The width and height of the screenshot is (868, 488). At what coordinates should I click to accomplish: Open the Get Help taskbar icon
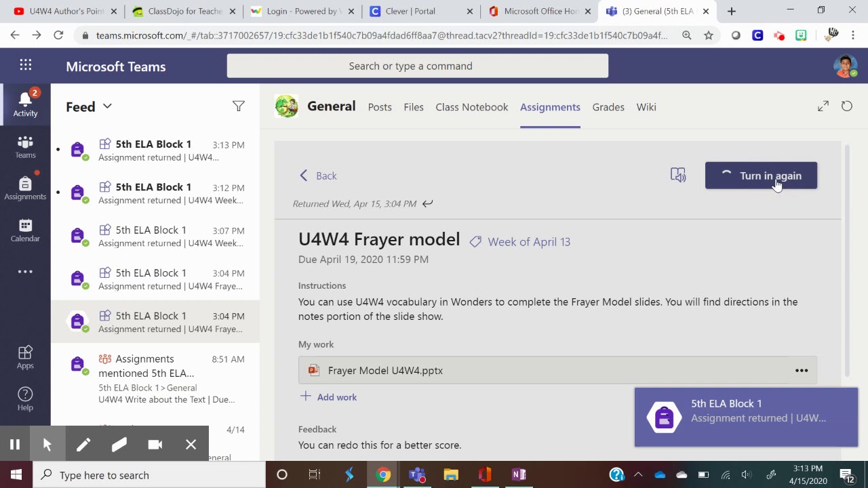click(x=616, y=474)
